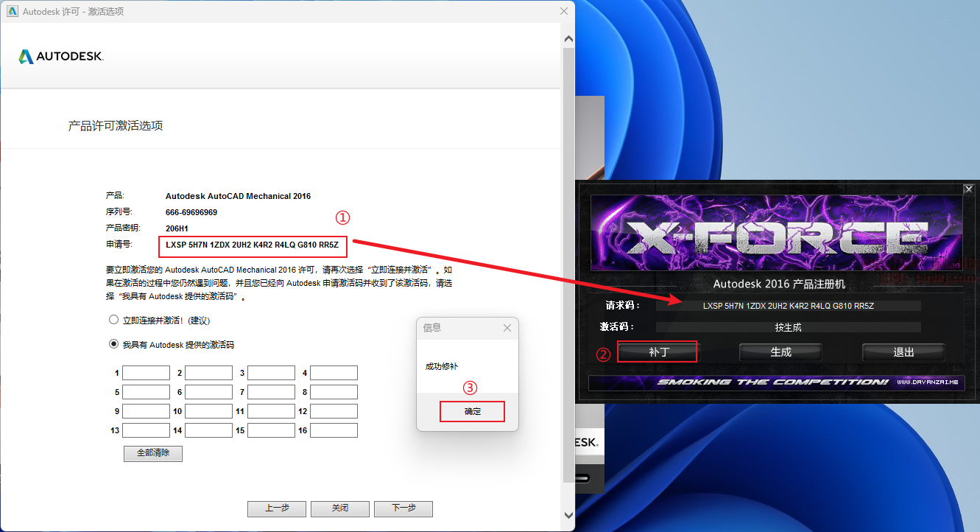The width and height of the screenshot is (980, 532).
Task: Go back with the 上一步 button
Action: tap(277, 508)
